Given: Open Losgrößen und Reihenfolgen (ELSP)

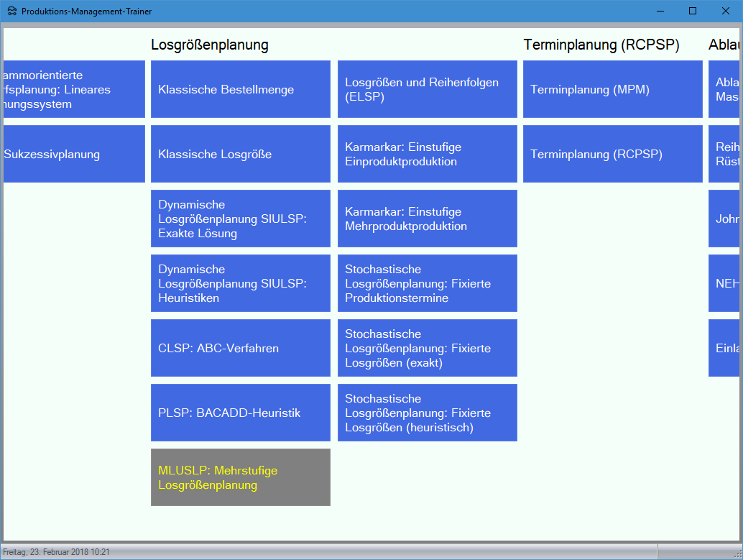Looking at the screenshot, I should 427,89.
